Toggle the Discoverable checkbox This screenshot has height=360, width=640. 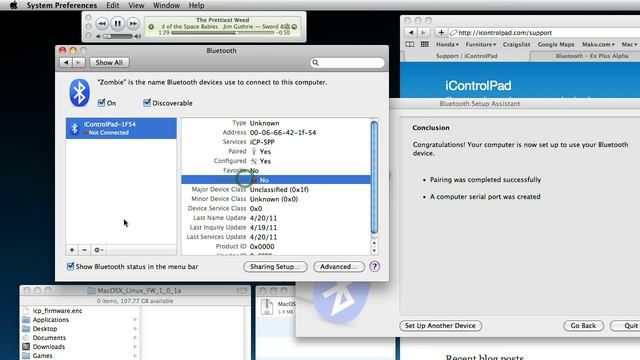point(147,103)
